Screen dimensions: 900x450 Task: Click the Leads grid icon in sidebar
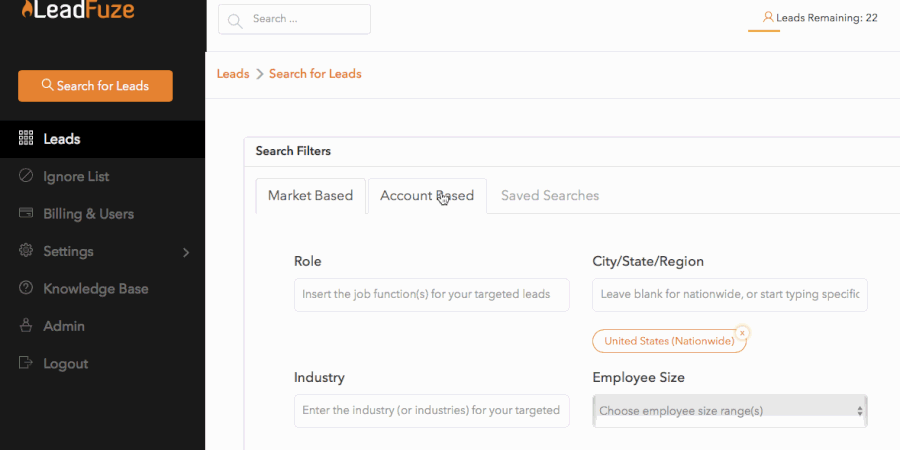pyautogui.click(x=26, y=138)
